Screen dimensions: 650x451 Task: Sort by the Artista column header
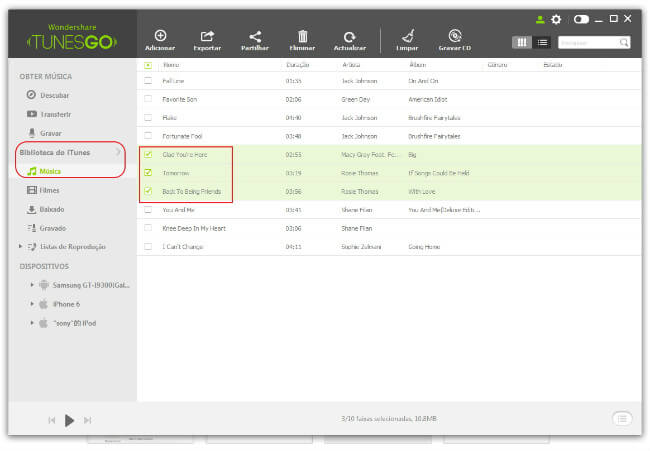click(351, 65)
